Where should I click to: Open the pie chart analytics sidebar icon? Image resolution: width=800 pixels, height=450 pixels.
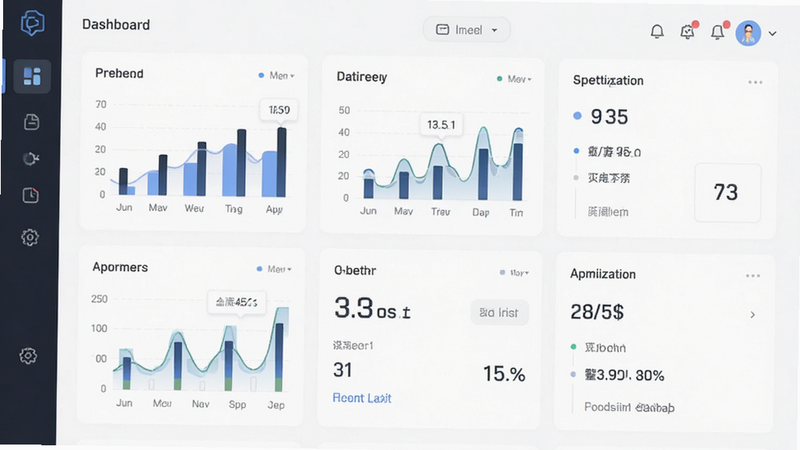[x=31, y=159]
